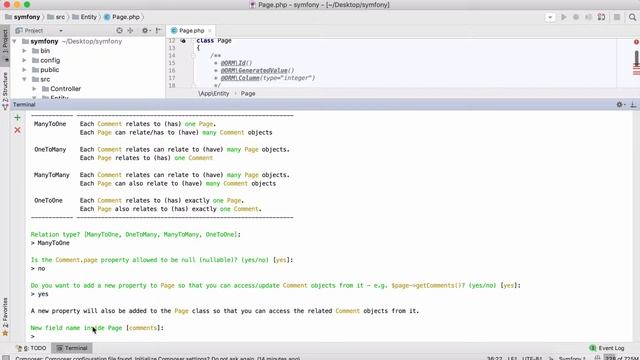Click the scroll-from-source target icon in Project panel
This screenshot has width=640, height=360.
tap(119, 31)
